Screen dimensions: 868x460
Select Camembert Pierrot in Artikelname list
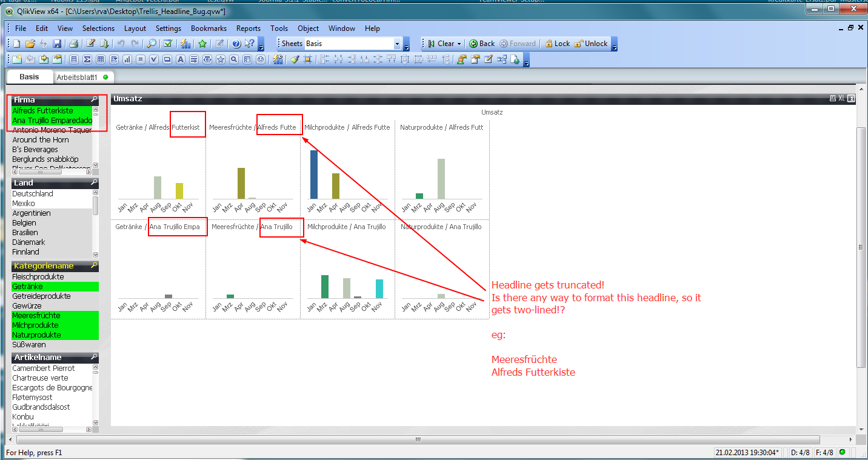pyautogui.click(x=52, y=368)
